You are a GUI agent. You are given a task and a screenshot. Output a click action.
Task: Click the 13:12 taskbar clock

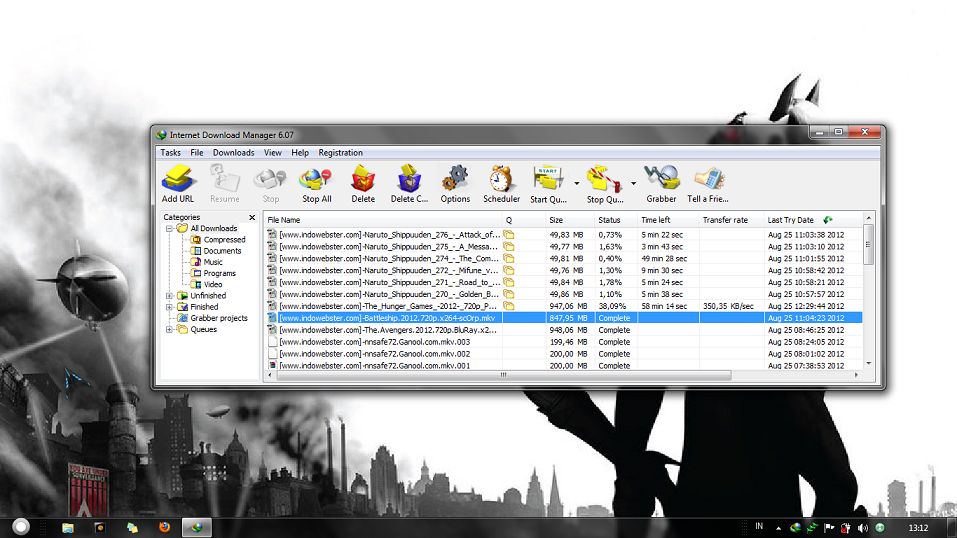pos(919,528)
